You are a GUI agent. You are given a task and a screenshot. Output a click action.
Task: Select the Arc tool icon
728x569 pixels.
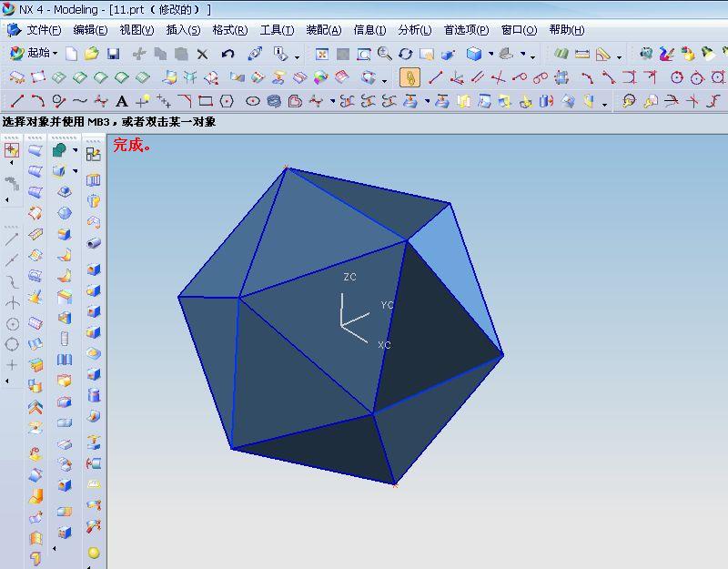tap(37, 101)
